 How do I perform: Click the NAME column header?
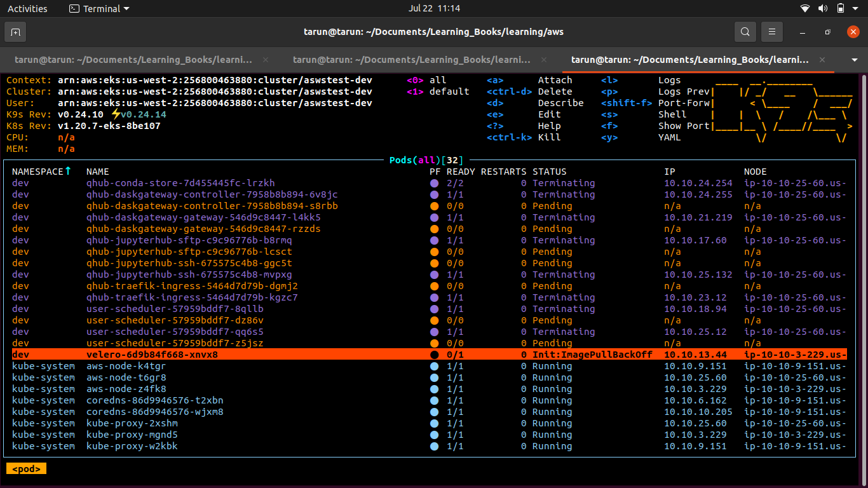[98, 172]
